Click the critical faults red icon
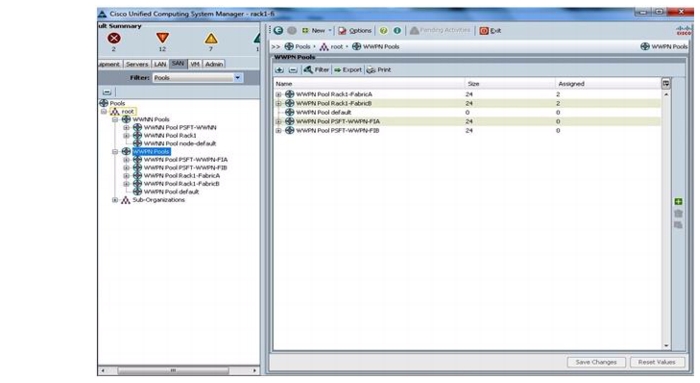 114,38
